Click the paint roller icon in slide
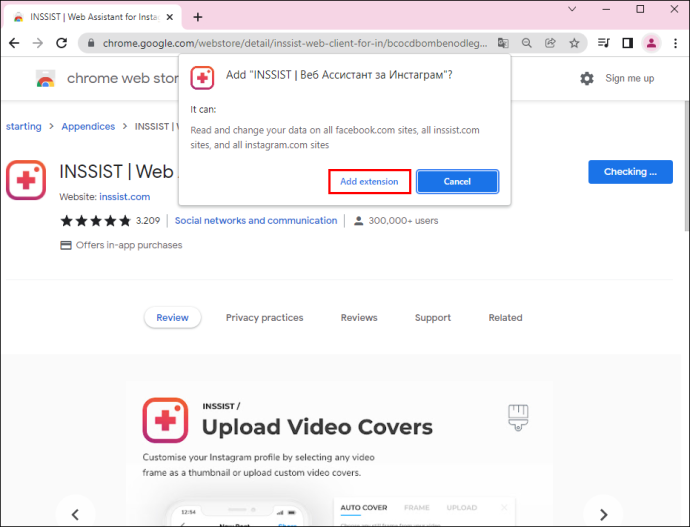This screenshot has width=690, height=527. [x=518, y=417]
